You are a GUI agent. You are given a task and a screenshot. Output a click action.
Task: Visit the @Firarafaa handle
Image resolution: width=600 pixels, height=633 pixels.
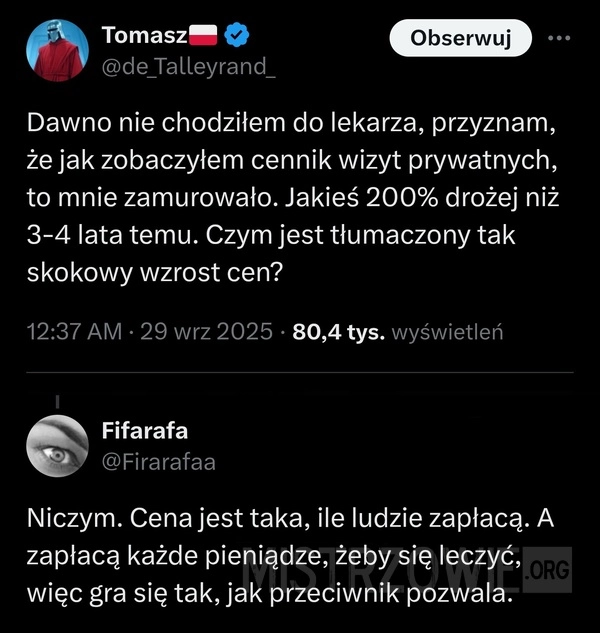158,461
